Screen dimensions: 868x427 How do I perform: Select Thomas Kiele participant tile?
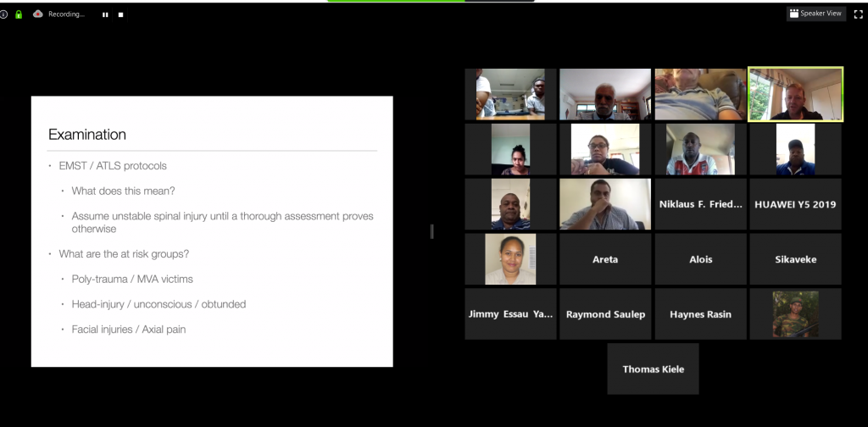tap(654, 369)
